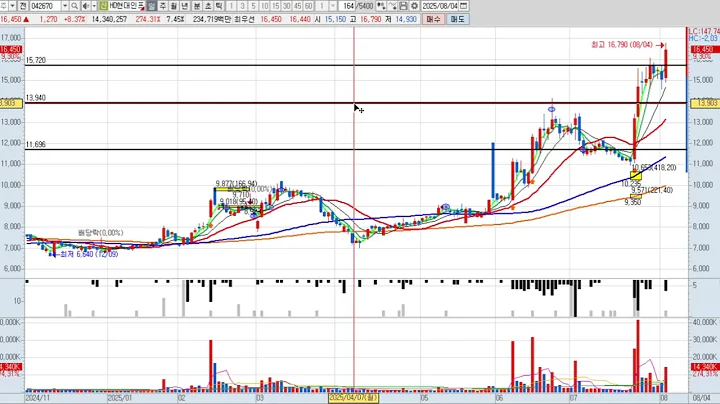
Task: Open the stock code history dropdown
Action: coord(65,6)
